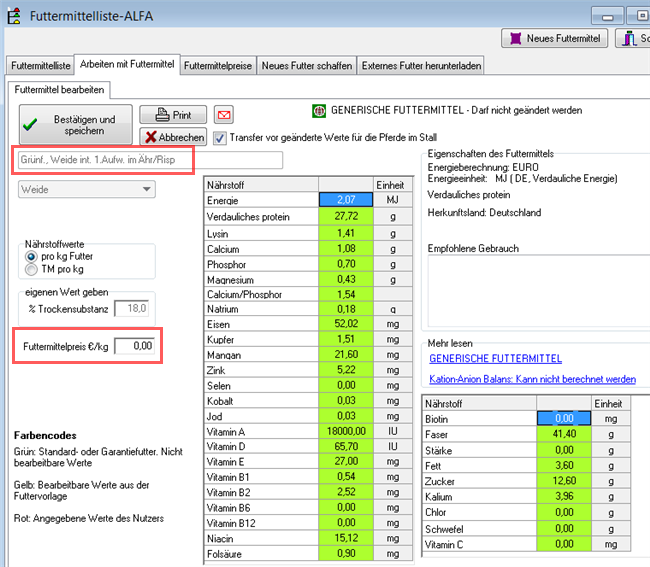The width and height of the screenshot is (650, 567).
Task: Click the red X icon on Abbrechen
Action: coord(151,137)
